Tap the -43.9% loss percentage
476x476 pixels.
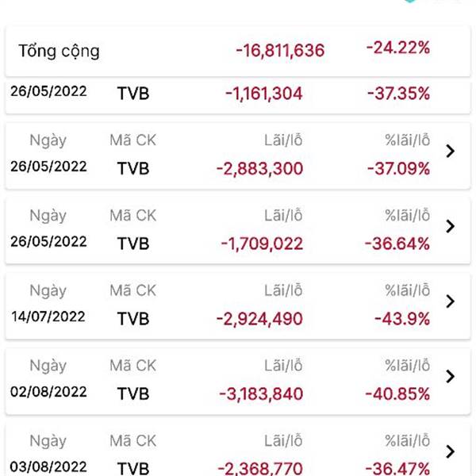point(402,319)
